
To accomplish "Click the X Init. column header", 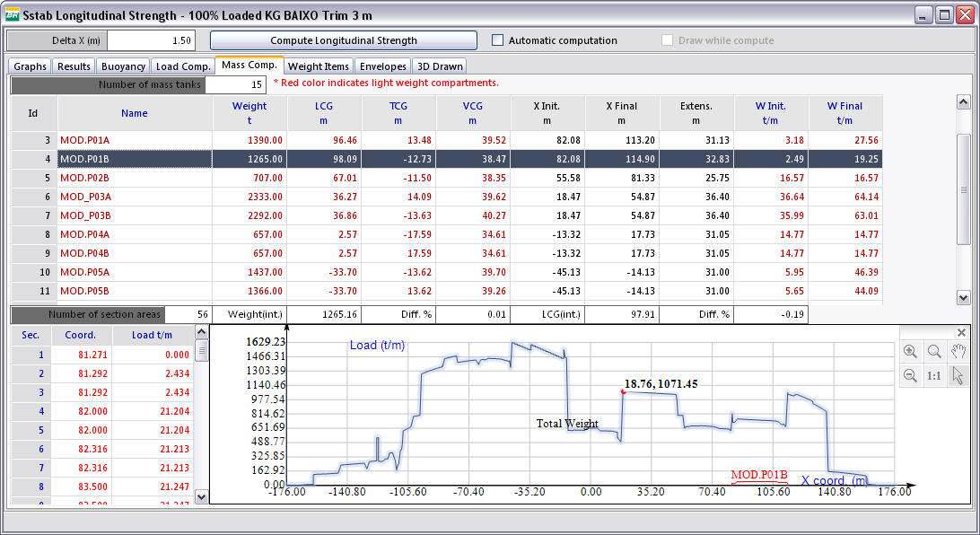I will [x=547, y=113].
